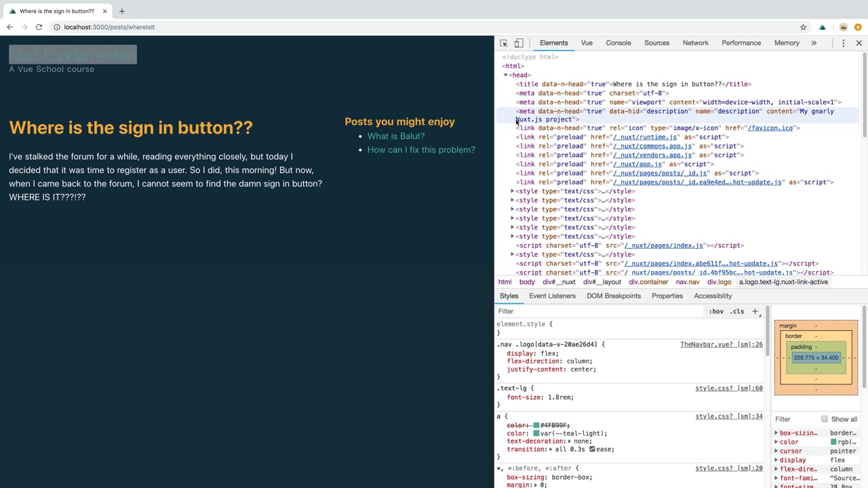
Task: Open a new browser tab with plus
Action: pos(122,11)
